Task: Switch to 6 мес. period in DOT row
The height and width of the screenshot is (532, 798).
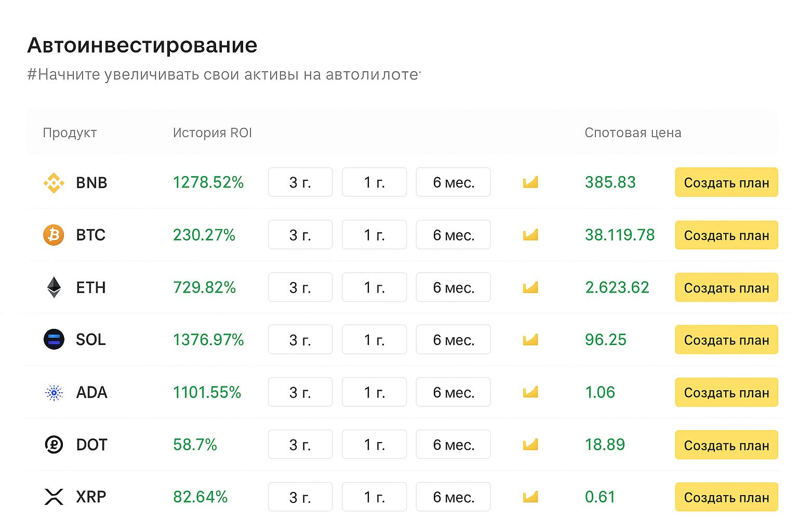Action: pos(453,445)
